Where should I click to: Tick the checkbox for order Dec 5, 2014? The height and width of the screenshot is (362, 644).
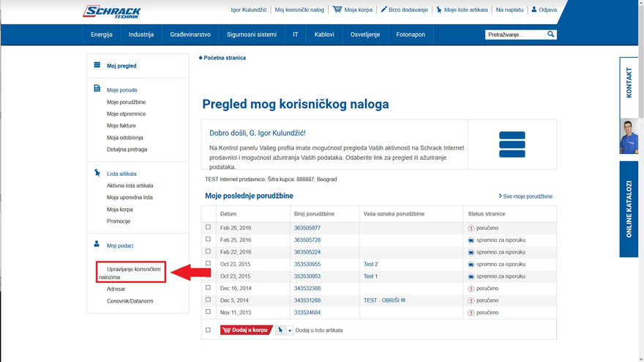209,300
